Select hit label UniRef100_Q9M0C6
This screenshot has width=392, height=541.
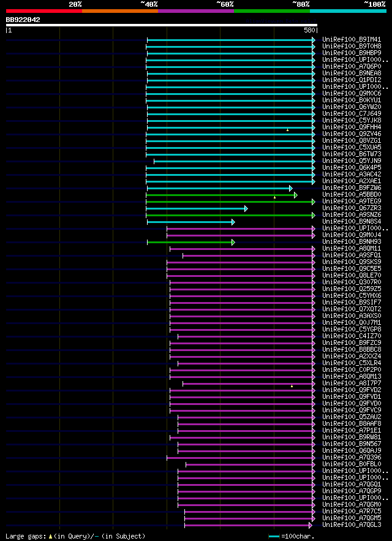click(x=352, y=94)
